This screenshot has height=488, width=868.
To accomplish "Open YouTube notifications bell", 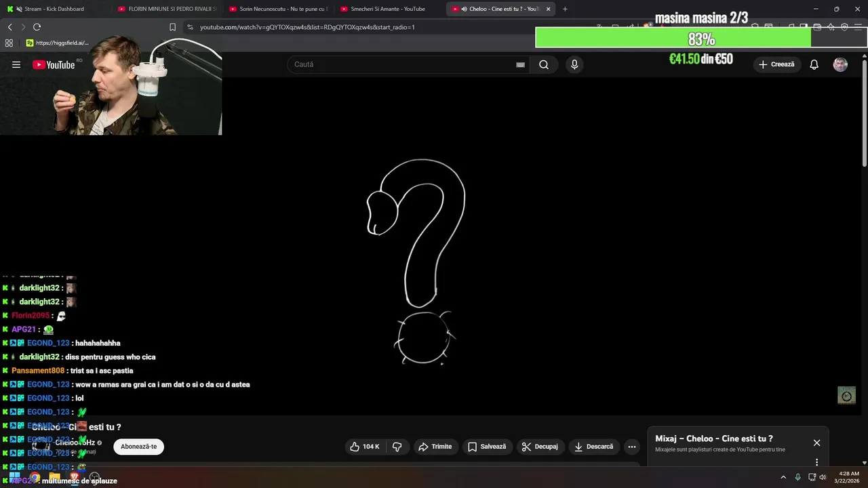I will (x=814, y=64).
